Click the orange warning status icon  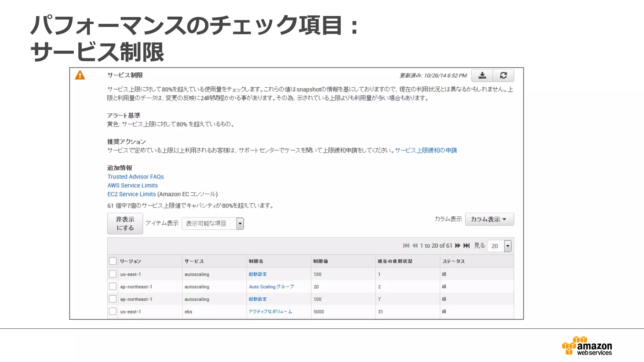click(80, 75)
